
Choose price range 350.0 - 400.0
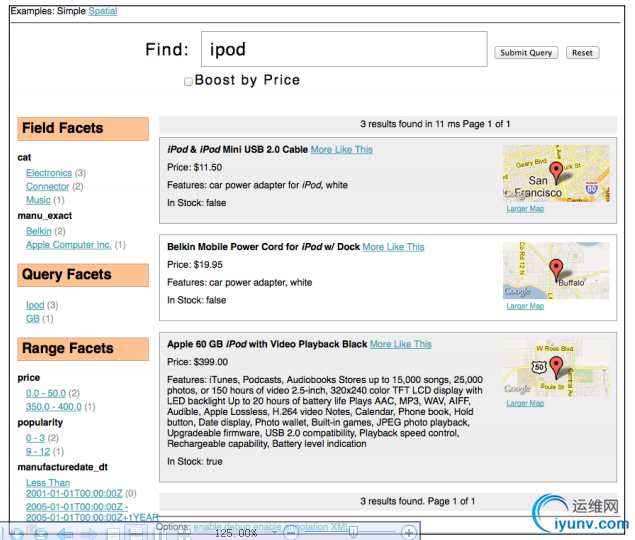(x=54, y=406)
